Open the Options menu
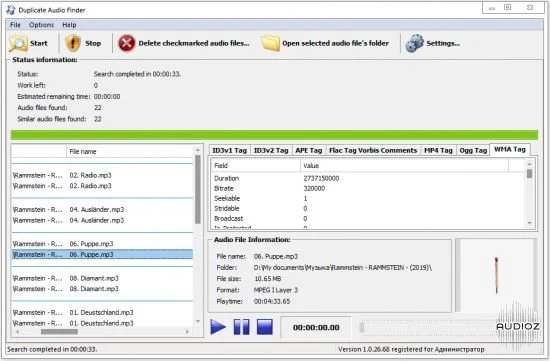The width and height of the screenshot is (550, 361). tap(41, 25)
